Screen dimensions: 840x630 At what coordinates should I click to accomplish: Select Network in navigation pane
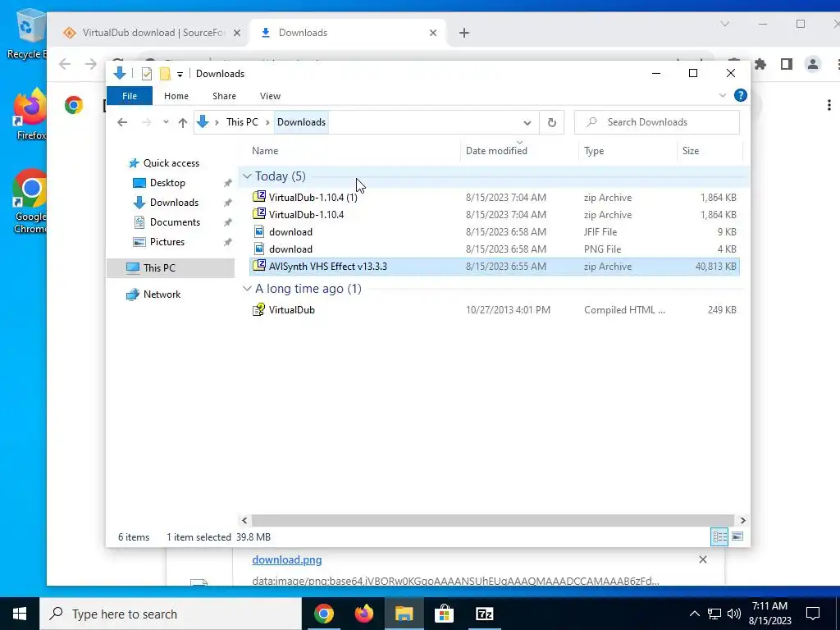(x=162, y=294)
